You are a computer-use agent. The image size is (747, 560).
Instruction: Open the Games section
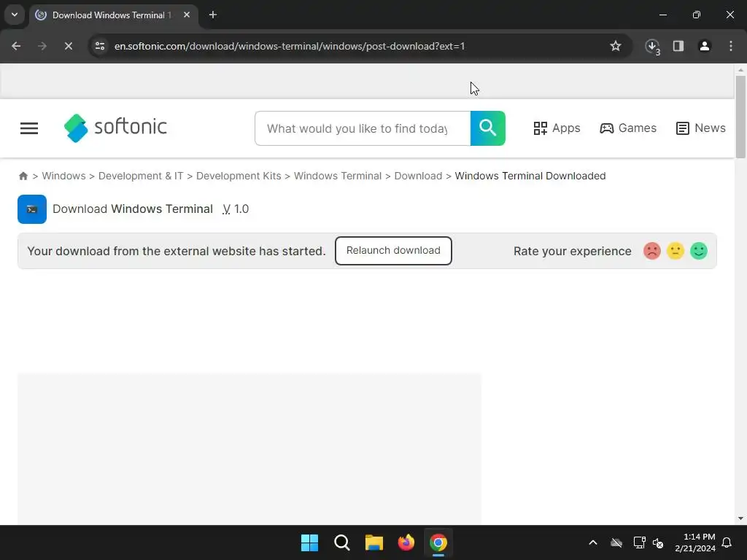(x=628, y=128)
